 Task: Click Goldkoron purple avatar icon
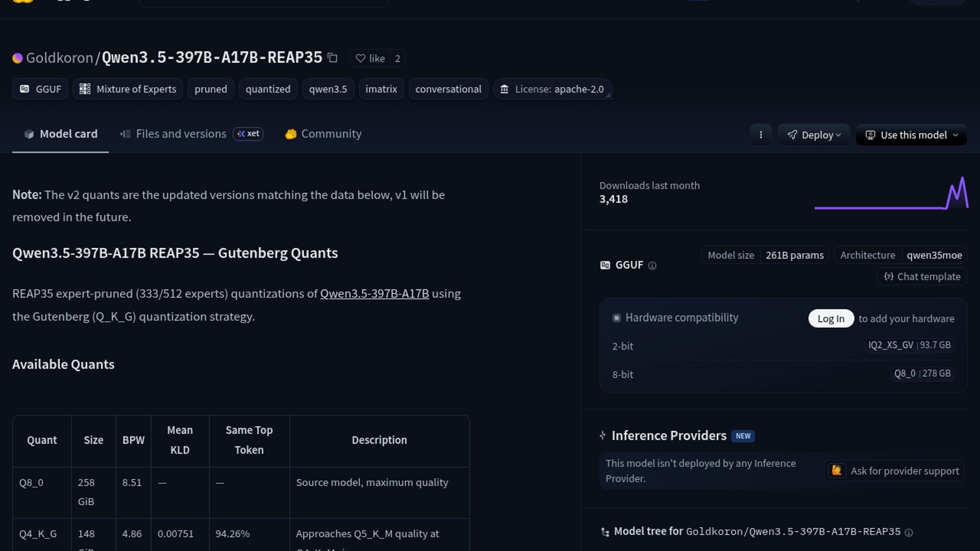17,58
